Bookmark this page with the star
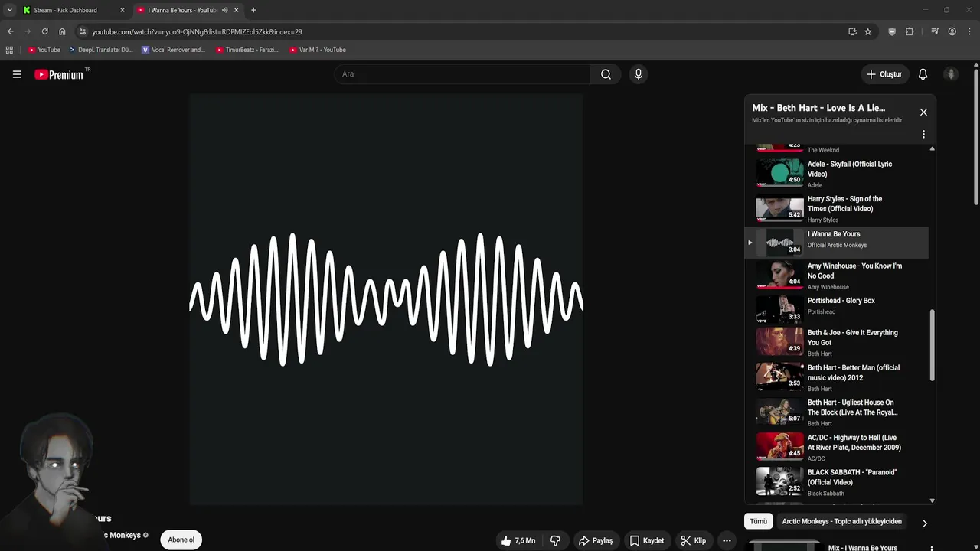Viewport: 980px width, 551px height. [x=867, y=31]
